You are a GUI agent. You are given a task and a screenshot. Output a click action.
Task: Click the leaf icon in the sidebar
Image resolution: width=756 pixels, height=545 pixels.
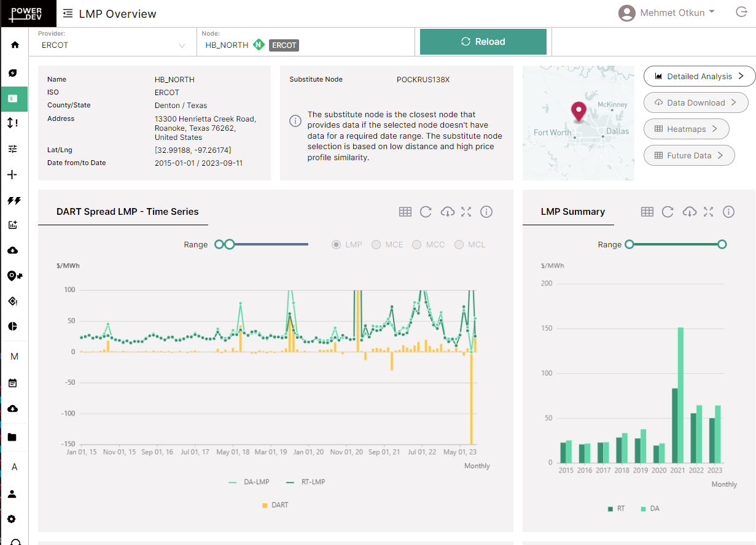(13, 73)
